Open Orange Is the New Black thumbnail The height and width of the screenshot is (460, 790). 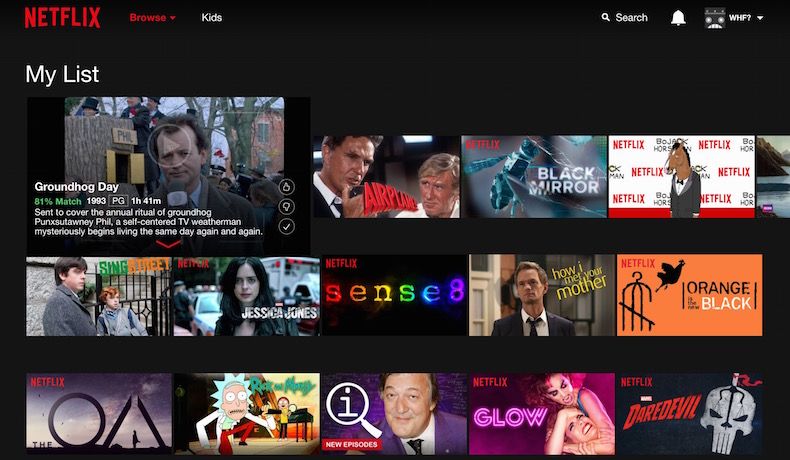coord(689,295)
